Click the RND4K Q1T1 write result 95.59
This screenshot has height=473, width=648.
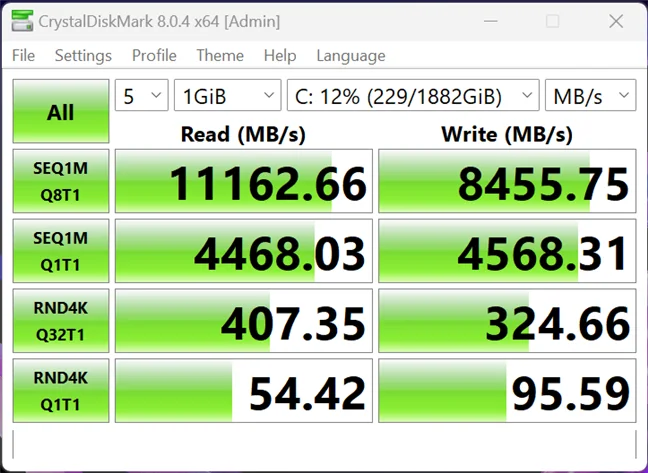[x=507, y=390]
